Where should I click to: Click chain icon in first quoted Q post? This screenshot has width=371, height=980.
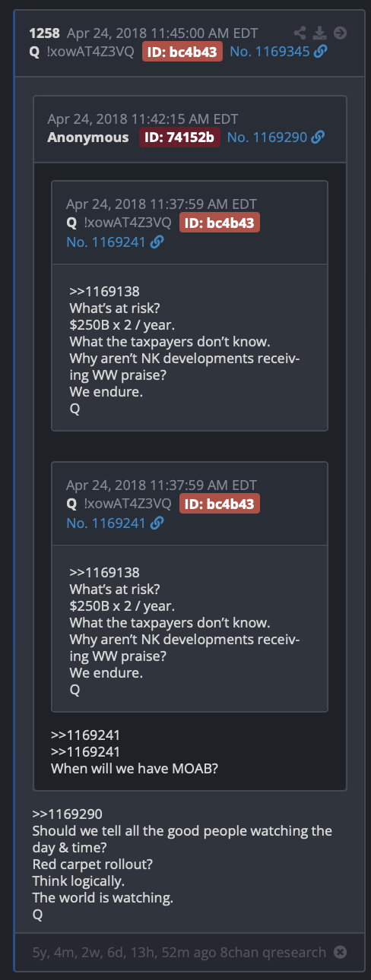tap(157, 242)
